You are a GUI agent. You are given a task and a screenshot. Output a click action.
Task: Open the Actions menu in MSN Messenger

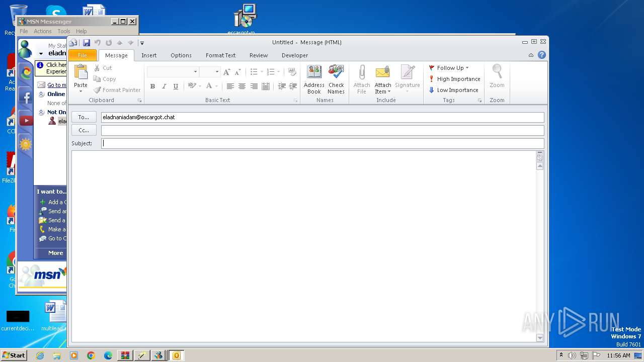pyautogui.click(x=43, y=31)
